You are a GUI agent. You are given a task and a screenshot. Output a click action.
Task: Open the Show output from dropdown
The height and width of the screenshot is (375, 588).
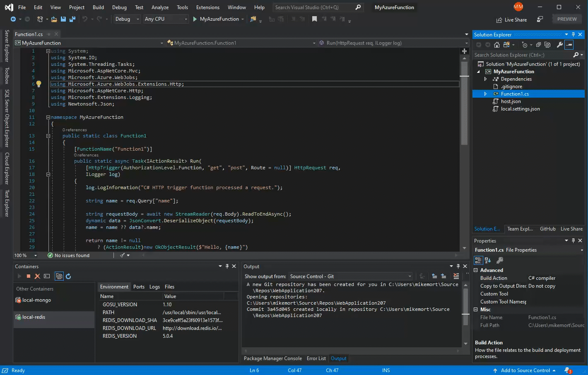[x=409, y=276]
